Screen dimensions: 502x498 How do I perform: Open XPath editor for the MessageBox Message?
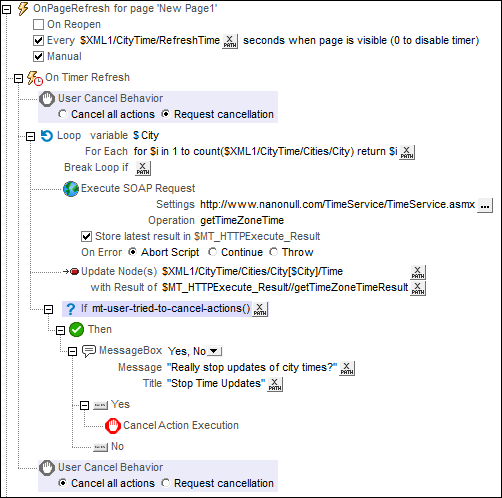(x=347, y=368)
